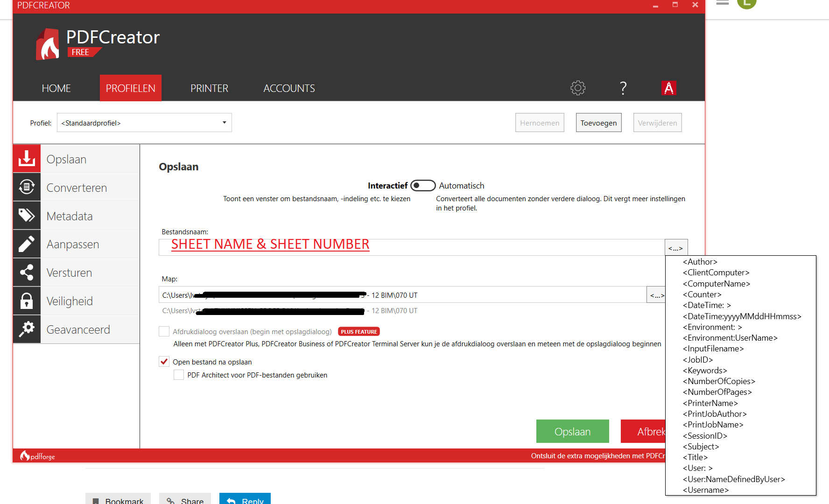The image size is (829, 504).
Task: Click the Map folder path field
Action: tap(402, 295)
